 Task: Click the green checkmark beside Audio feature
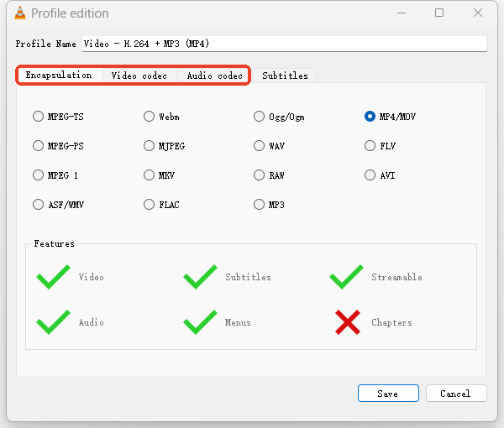52,322
